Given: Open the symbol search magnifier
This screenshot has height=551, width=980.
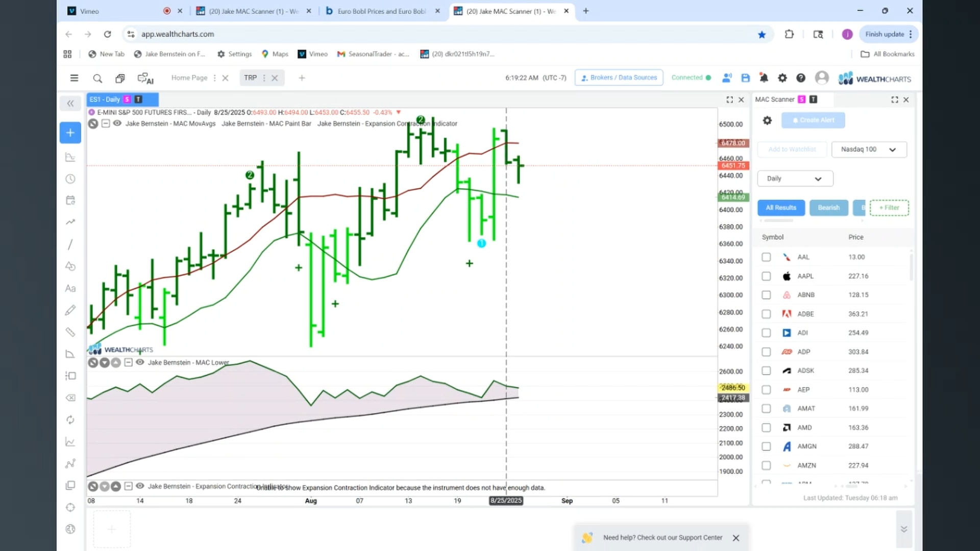Looking at the screenshot, I should point(97,78).
